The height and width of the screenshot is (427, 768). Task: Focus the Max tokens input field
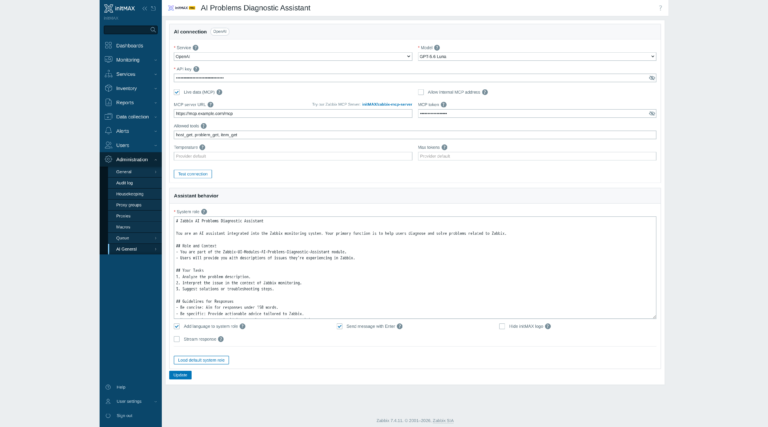(537, 156)
